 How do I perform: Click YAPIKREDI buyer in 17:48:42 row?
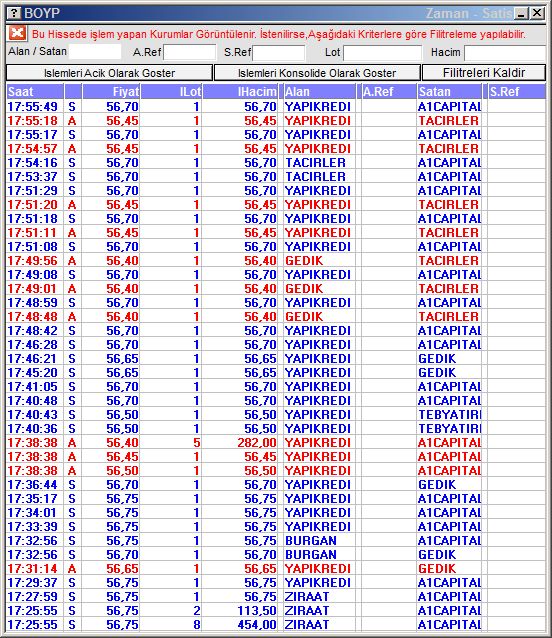click(318, 331)
